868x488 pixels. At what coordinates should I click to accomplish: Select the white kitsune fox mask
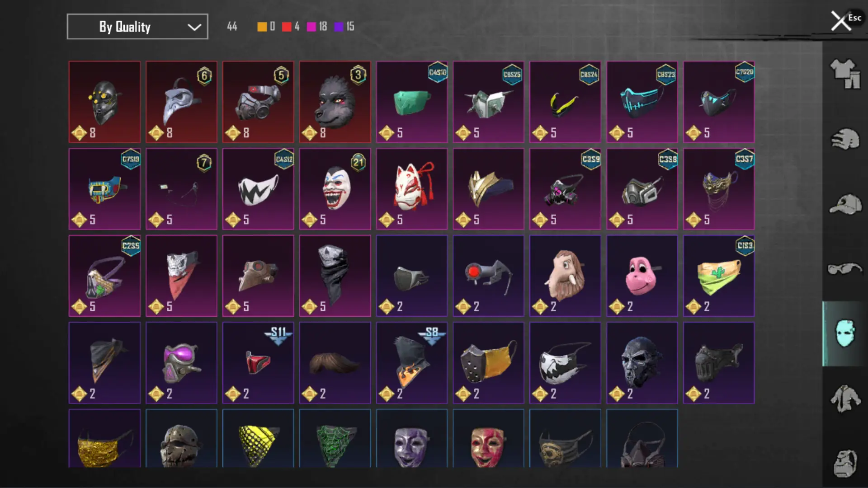[412, 189]
